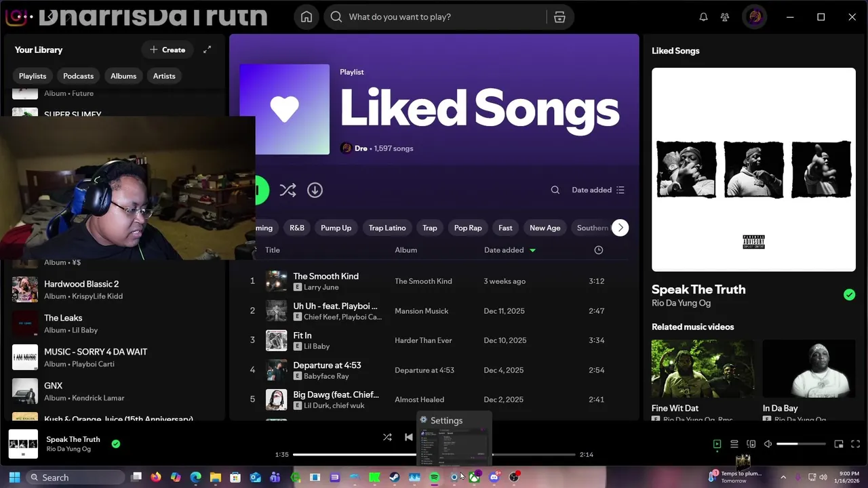The image size is (868, 488).
Task: Open the Date added sort dropdown
Action: click(x=598, y=190)
